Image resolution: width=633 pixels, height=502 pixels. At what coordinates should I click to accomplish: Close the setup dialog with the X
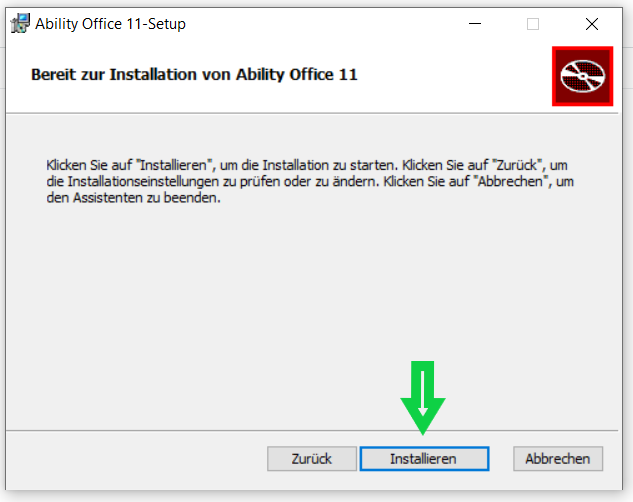(x=592, y=24)
